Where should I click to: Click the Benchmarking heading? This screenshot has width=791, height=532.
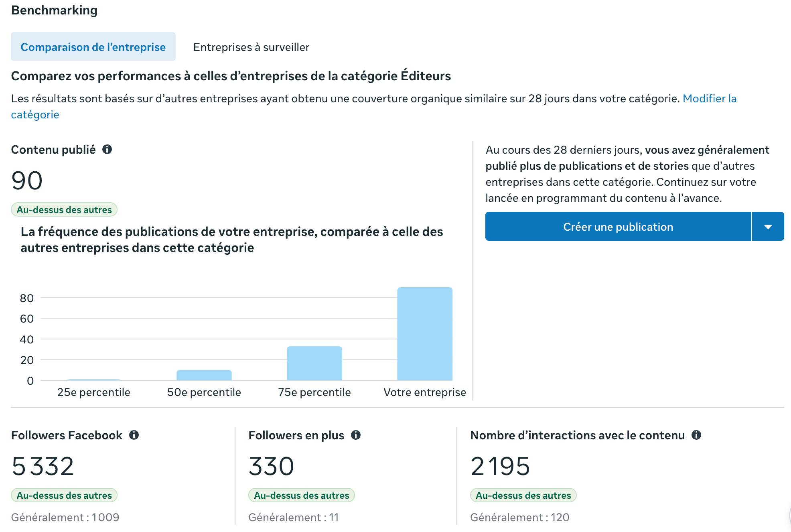tap(54, 10)
